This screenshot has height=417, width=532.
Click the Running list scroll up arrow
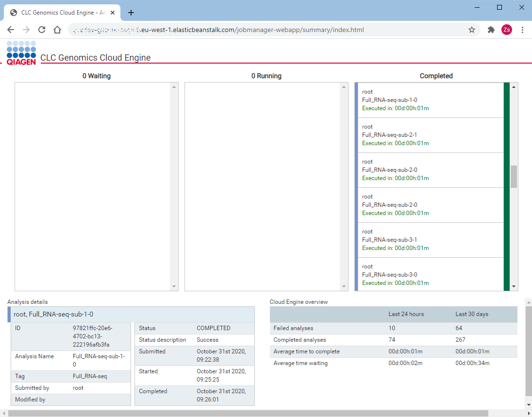344,87
